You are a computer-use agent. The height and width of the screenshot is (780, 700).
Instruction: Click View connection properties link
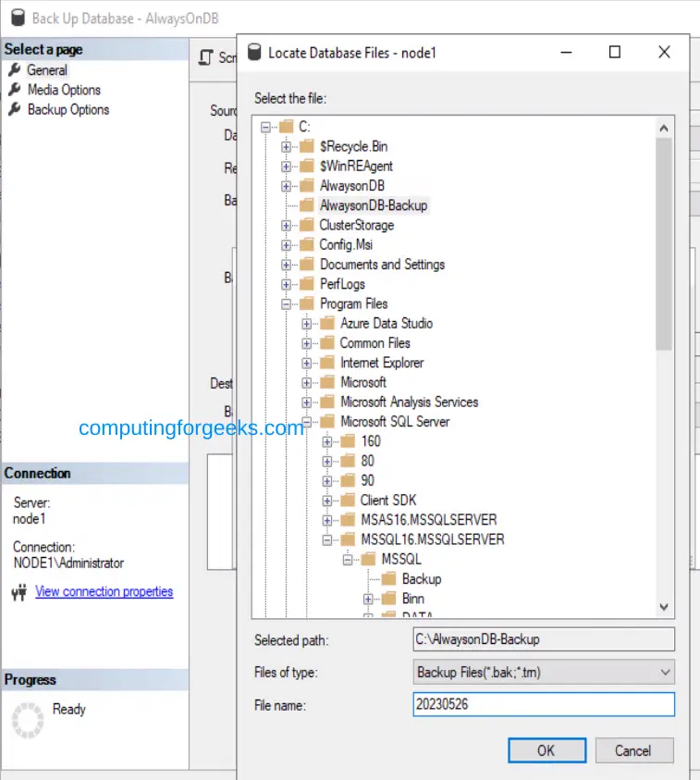(x=104, y=591)
